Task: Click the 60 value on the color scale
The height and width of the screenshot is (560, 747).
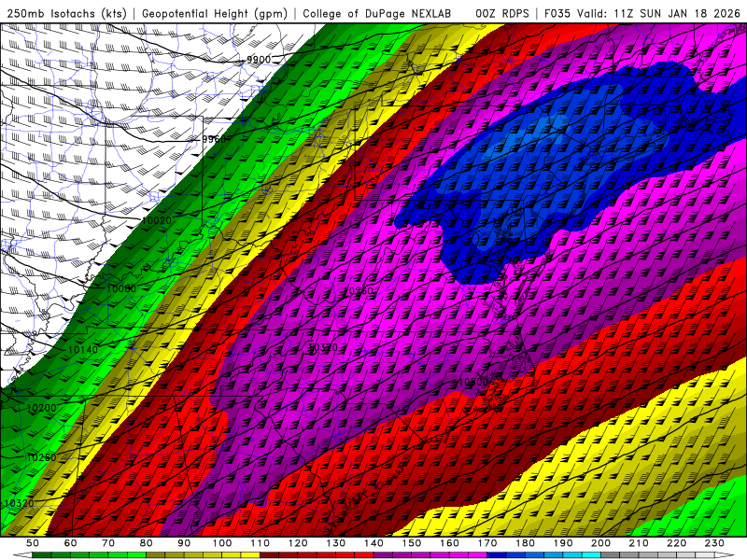Action: (x=71, y=543)
